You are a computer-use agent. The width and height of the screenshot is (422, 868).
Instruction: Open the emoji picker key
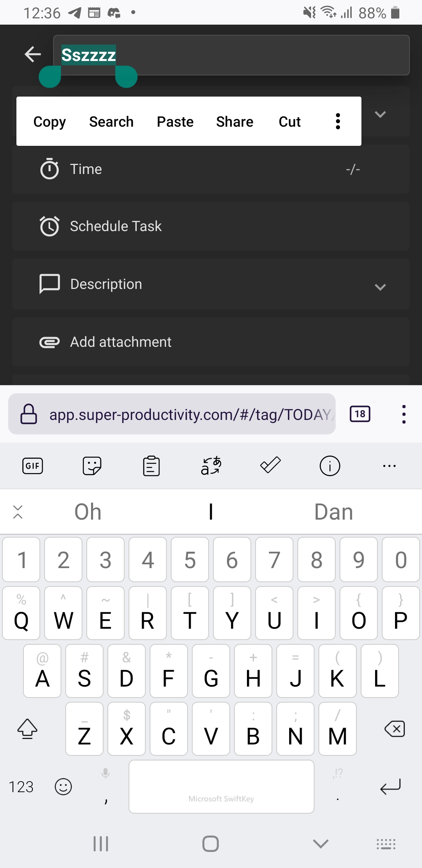click(64, 787)
